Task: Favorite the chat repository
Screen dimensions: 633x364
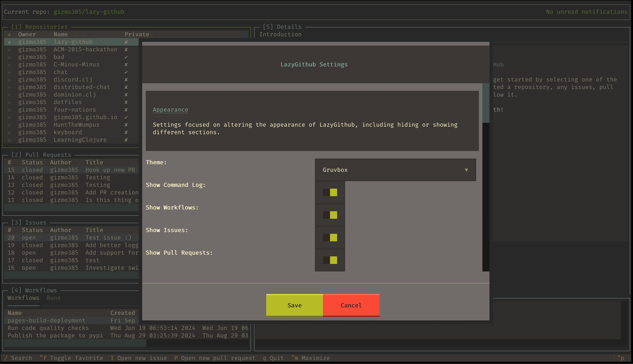Action: coord(9,72)
